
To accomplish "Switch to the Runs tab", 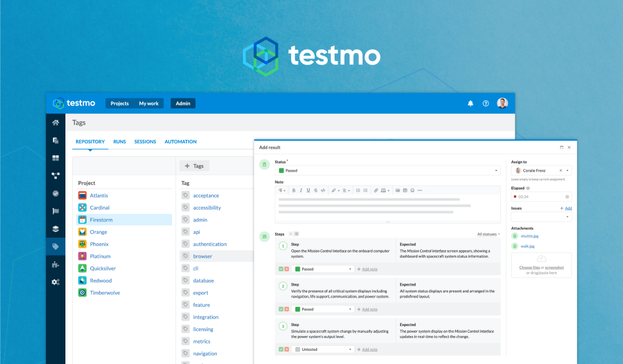I will pyautogui.click(x=120, y=142).
